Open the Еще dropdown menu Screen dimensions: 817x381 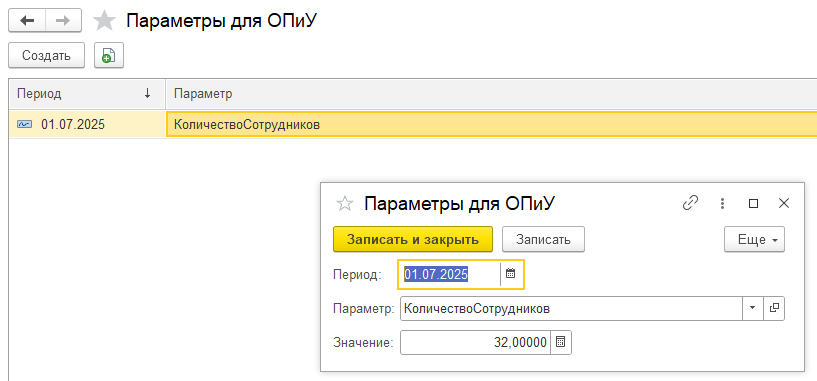[754, 239]
